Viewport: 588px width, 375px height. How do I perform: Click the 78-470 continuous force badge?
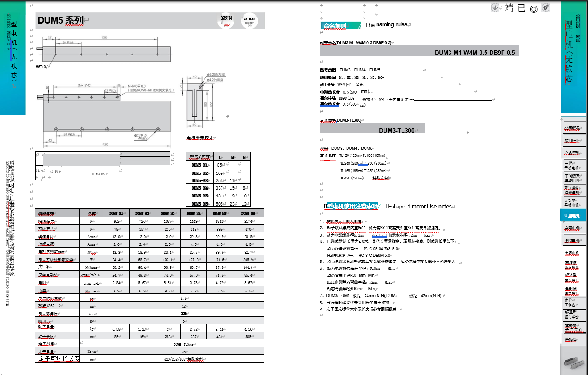(249, 21)
